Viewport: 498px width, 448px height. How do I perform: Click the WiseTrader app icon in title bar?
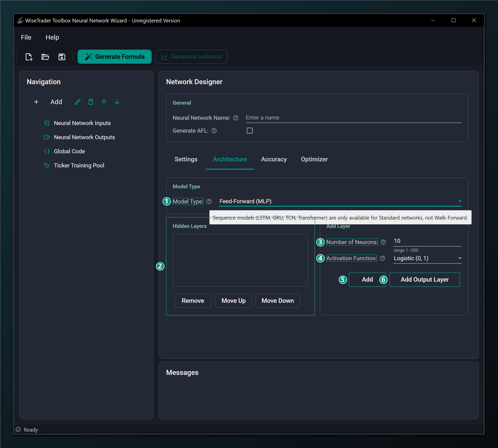click(20, 20)
